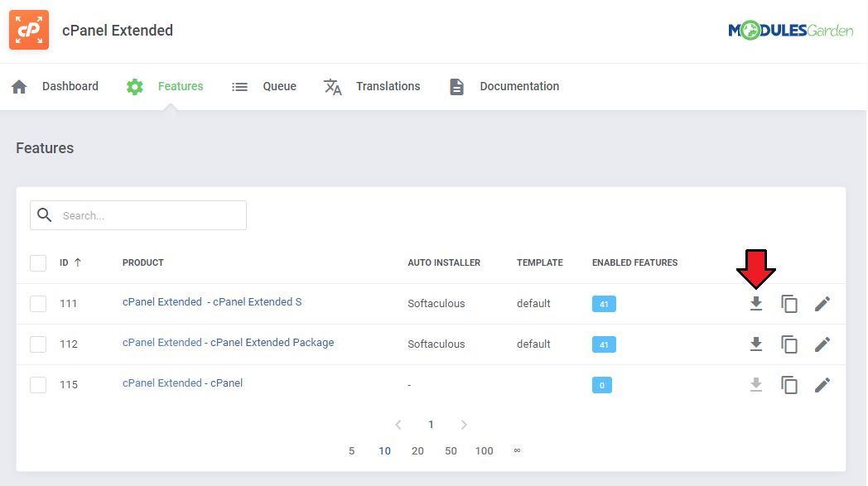Click the edit pencil for product 112
The image size is (868, 486).
tap(822, 344)
